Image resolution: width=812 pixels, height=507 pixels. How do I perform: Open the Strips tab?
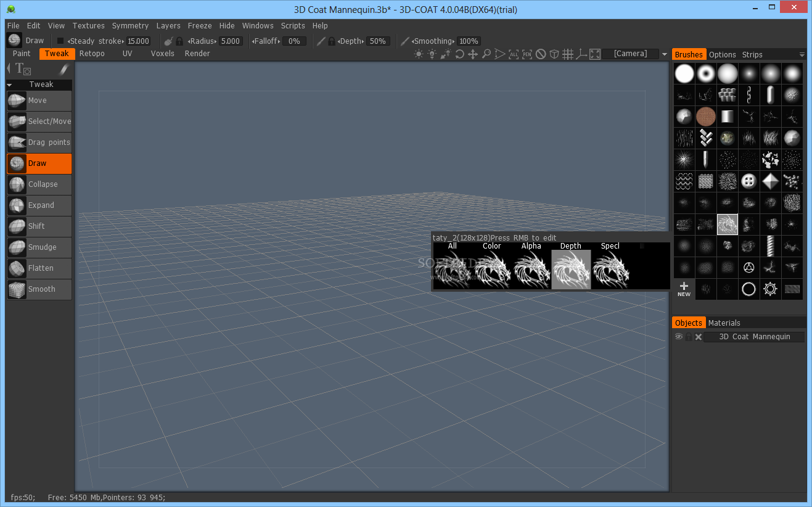pyautogui.click(x=752, y=54)
